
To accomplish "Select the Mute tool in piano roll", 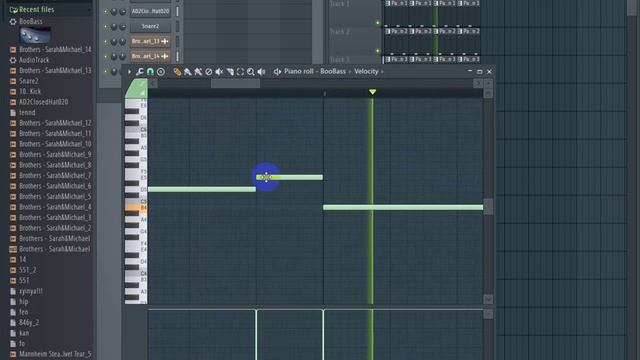I will (x=219, y=72).
